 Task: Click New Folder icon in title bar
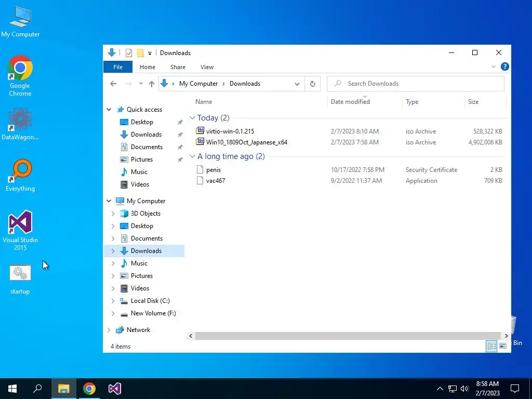coord(140,53)
